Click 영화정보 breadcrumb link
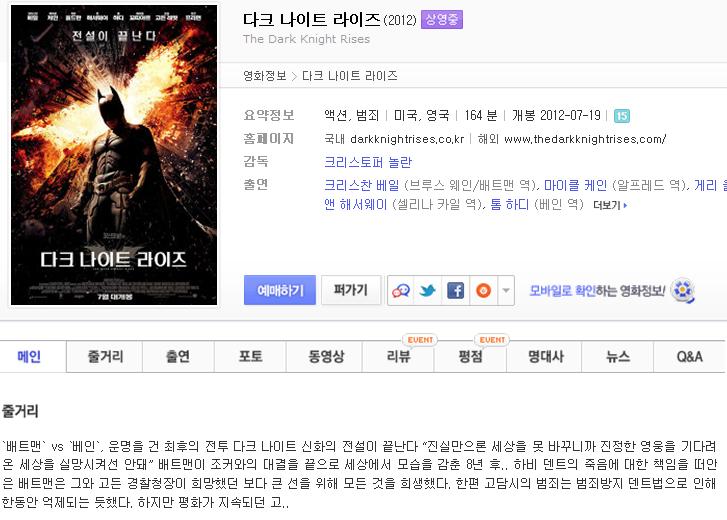Viewport: 727px width, 520px height. (265, 76)
